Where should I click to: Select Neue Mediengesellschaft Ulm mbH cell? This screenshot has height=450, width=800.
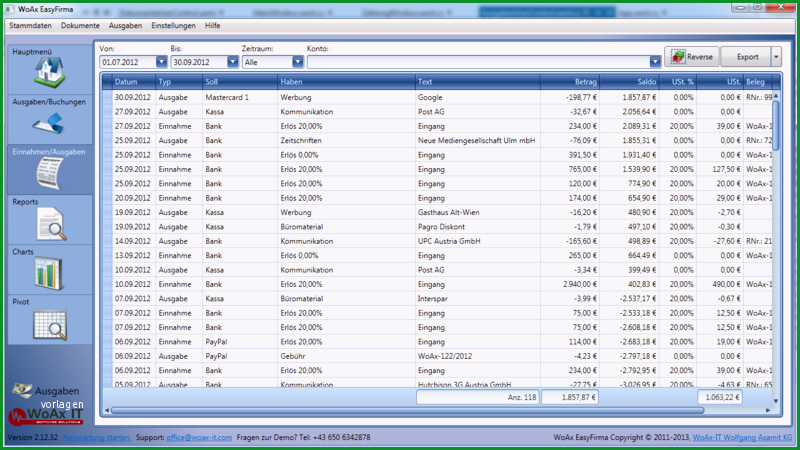pyautogui.click(x=476, y=140)
